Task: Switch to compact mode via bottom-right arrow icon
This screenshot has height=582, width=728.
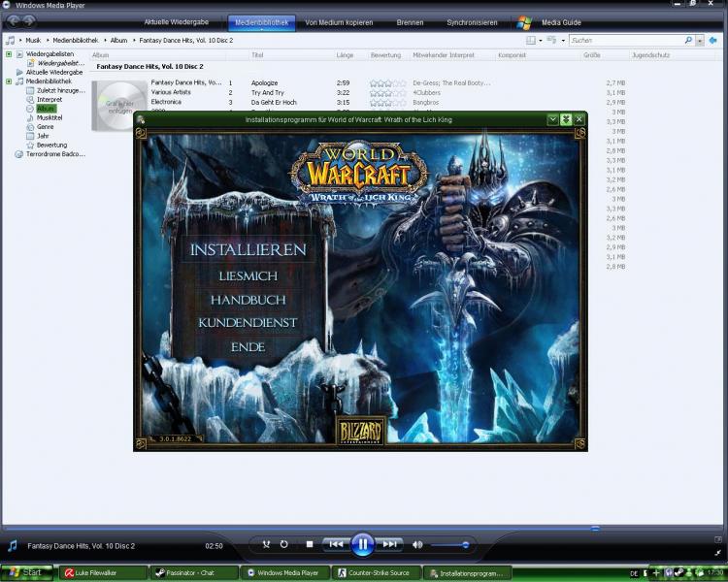Action: coord(718,553)
